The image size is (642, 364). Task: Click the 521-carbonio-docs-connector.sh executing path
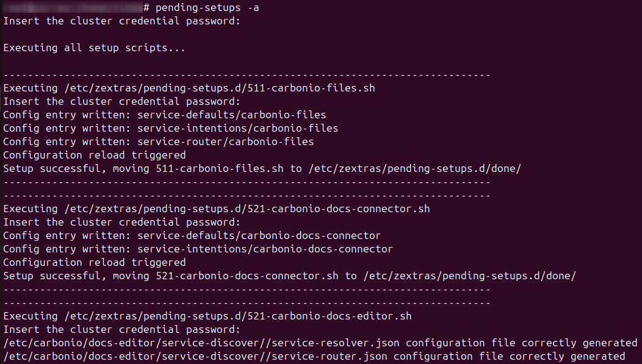pos(247,209)
